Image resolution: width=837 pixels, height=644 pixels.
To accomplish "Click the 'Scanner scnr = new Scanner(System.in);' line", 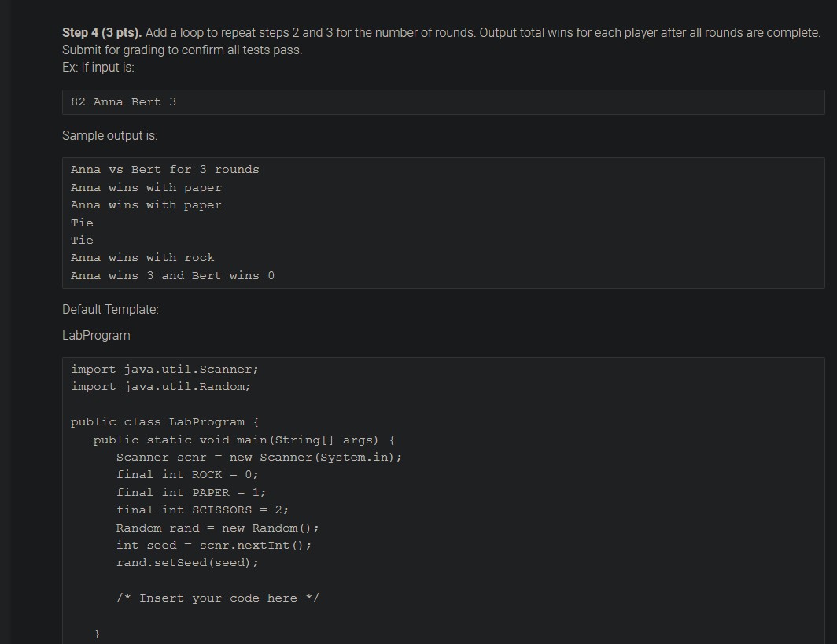I will (259, 458).
